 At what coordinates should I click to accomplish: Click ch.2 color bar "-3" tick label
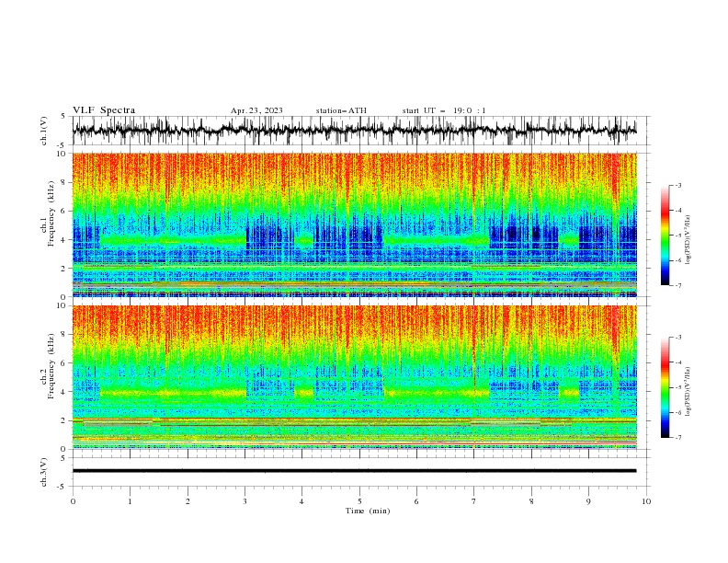click(678, 338)
